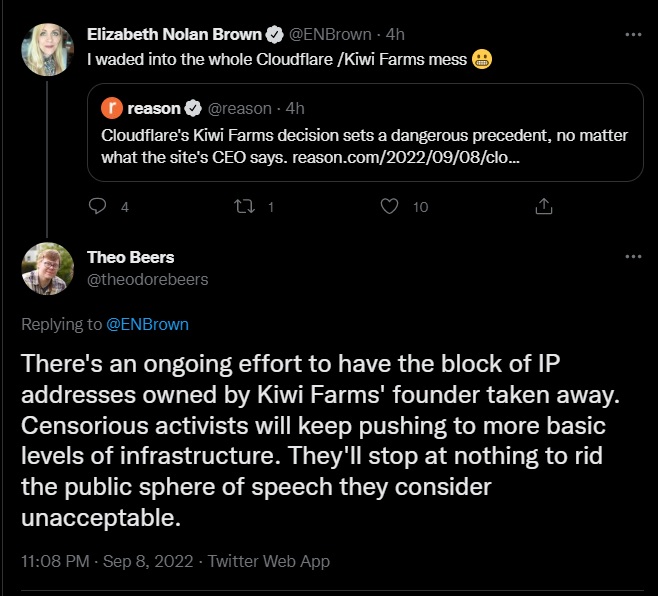Screen dimensions: 658x596
Task: Click the Twitter Web App source label
Action: click(267, 561)
